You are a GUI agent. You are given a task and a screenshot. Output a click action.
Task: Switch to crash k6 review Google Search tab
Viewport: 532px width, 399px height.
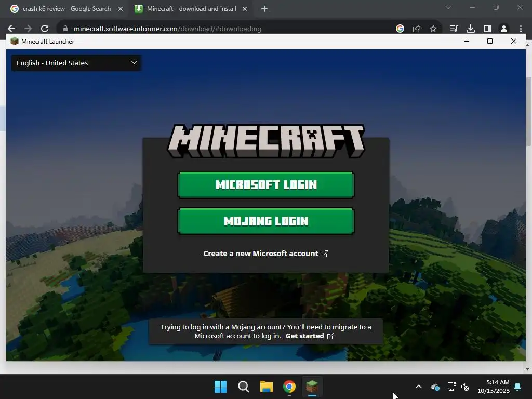tap(66, 9)
